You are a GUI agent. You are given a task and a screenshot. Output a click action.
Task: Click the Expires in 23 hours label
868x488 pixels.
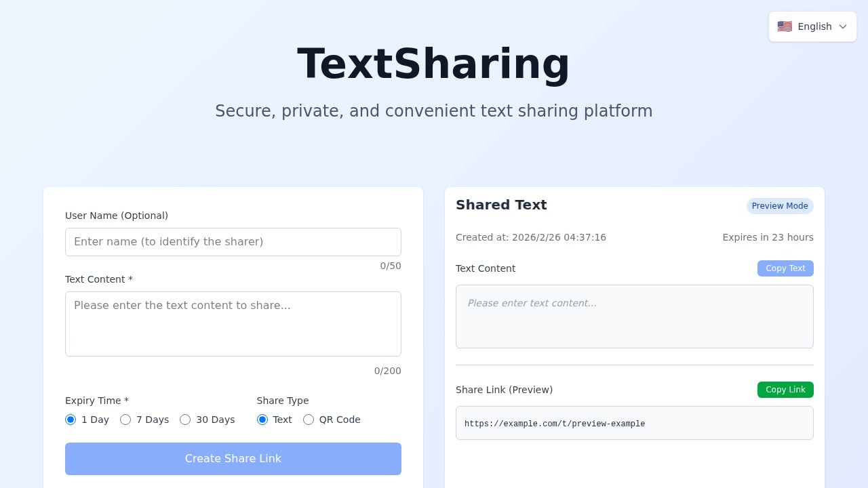click(x=768, y=237)
